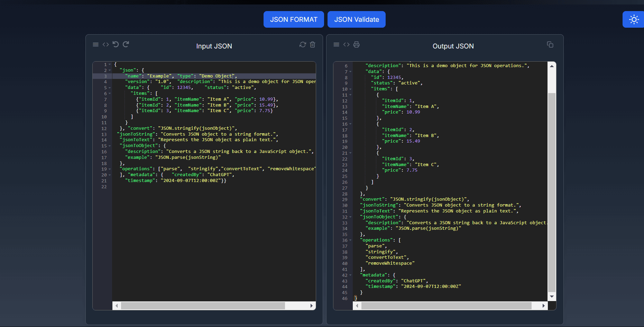Click the "Input JSON" panel title

(214, 46)
